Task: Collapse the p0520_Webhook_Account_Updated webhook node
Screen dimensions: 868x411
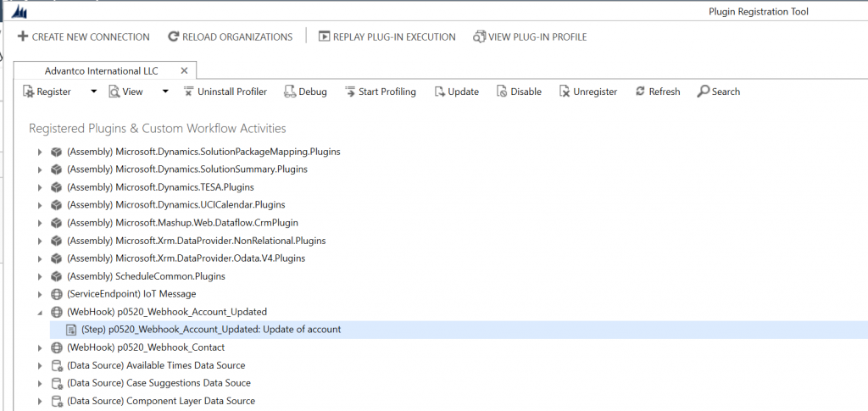Action: [x=40, y=313]
